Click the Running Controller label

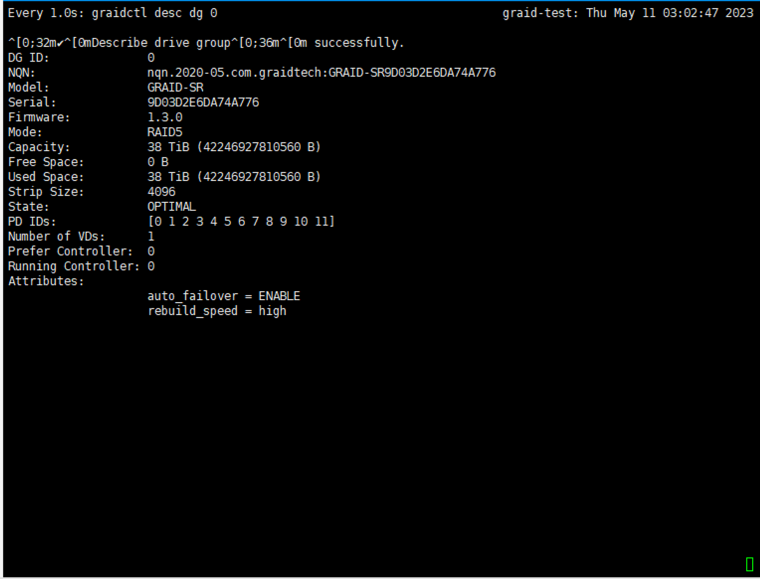[74, 266]
